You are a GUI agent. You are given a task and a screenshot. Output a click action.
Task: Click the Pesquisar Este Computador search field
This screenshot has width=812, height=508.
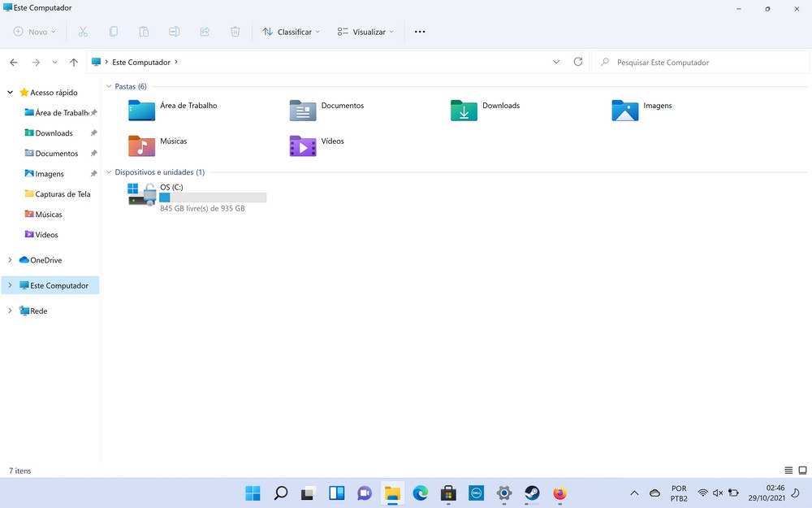point(702,62)
